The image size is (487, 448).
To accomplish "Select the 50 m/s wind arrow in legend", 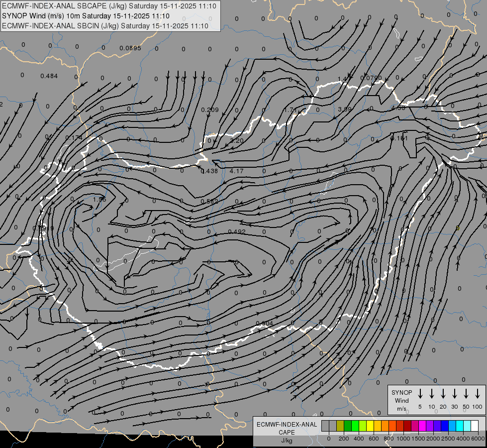I will (466, 393).
